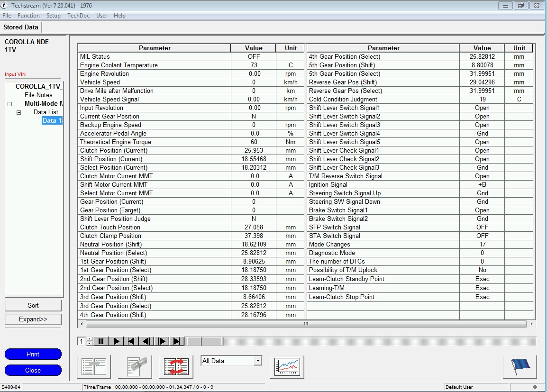
Task: Click the blue Print button
Action: pos(33,354)
